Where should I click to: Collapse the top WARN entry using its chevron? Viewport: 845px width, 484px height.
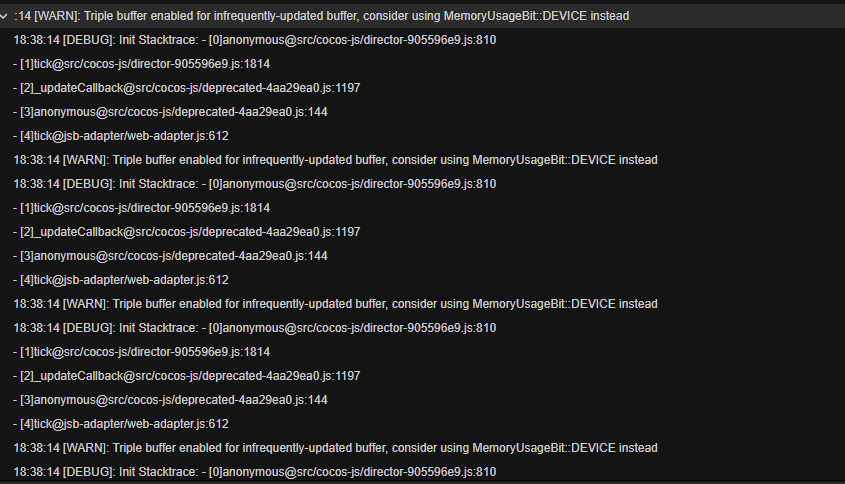click(5, 15)
